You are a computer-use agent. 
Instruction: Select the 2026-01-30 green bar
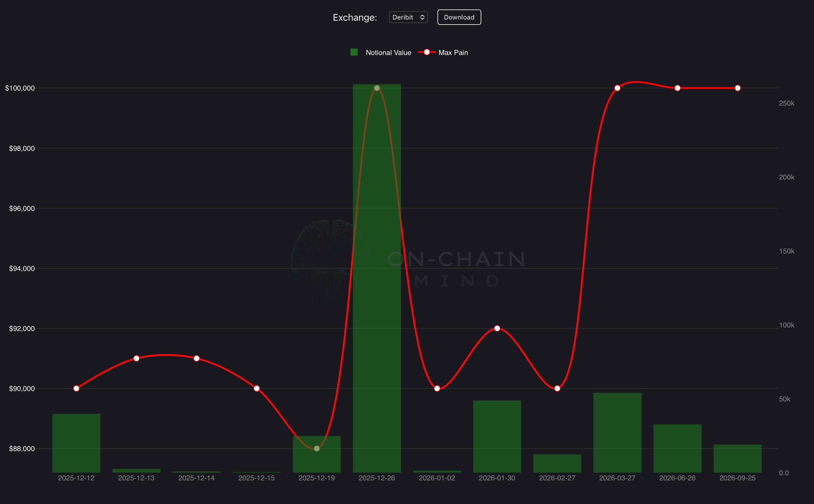pos(497,437)
